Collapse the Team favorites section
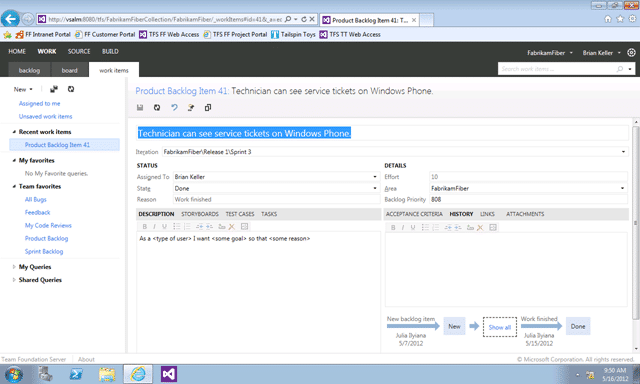The width and height of the screenshot is (640, 384). pyautogui.click(x=14, y=186)
